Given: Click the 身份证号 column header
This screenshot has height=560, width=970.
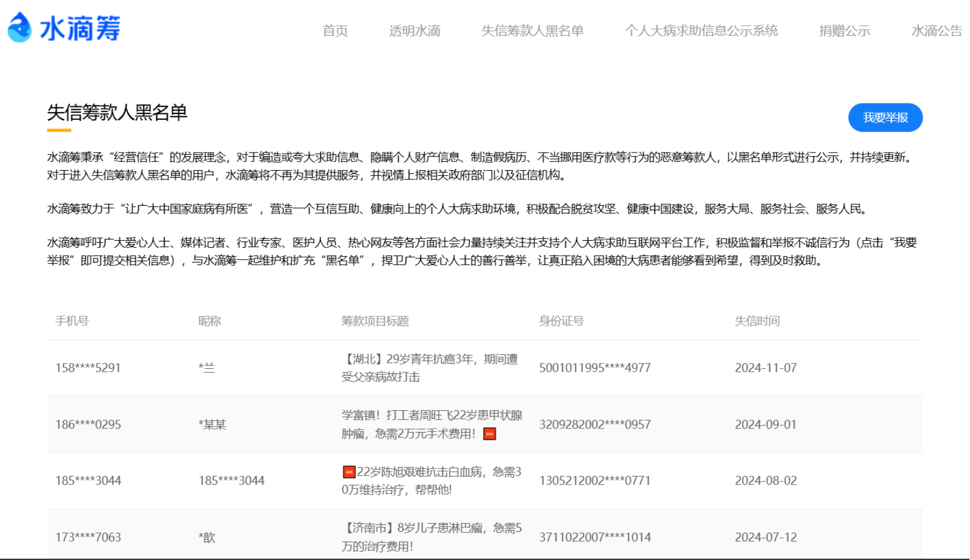Looking at the screenshot, I should (x=561, y=321).
